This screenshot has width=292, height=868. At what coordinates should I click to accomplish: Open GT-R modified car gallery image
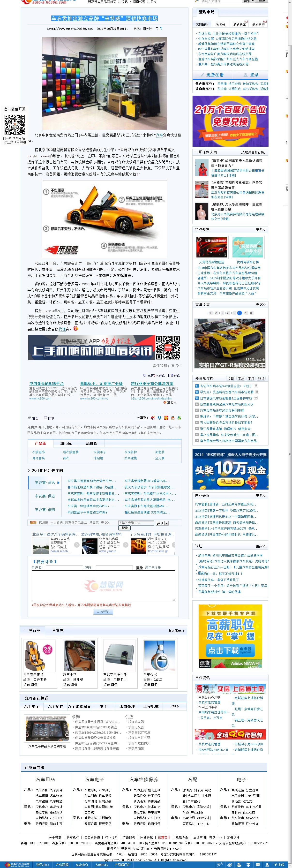(230, 343)
